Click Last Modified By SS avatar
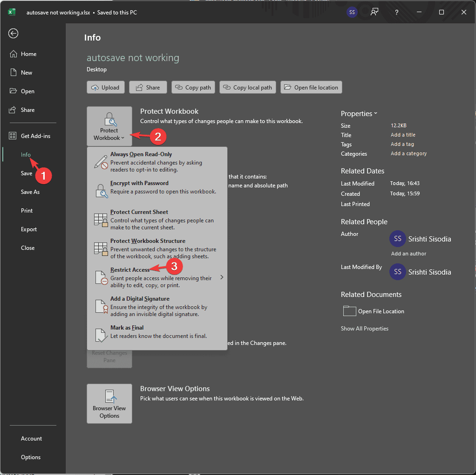This screenshot has height=475, width=476. pyautogui.click(x=397, y=272)
